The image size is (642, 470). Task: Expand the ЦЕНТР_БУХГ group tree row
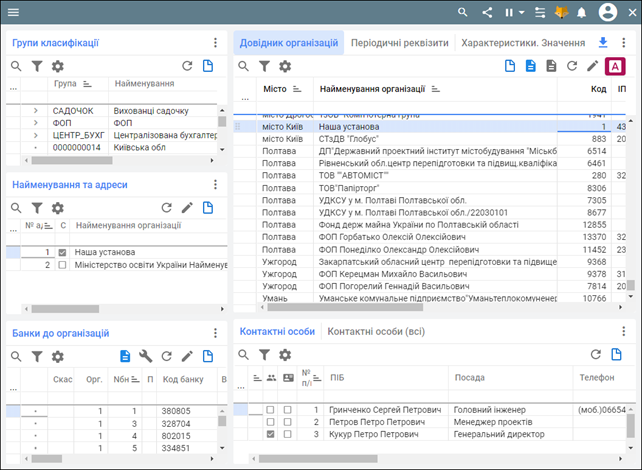tap(35, 135)
